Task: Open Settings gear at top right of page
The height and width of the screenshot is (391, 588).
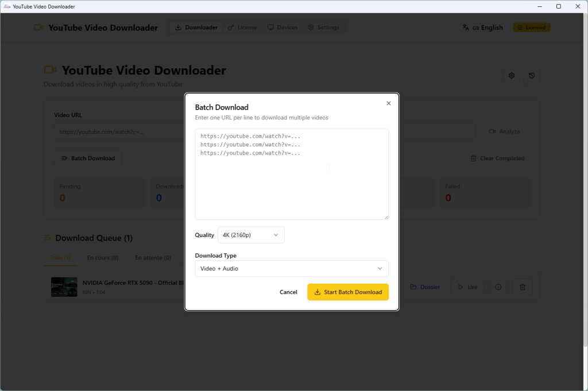Action: pyautogui.click(x=511, y=75)
